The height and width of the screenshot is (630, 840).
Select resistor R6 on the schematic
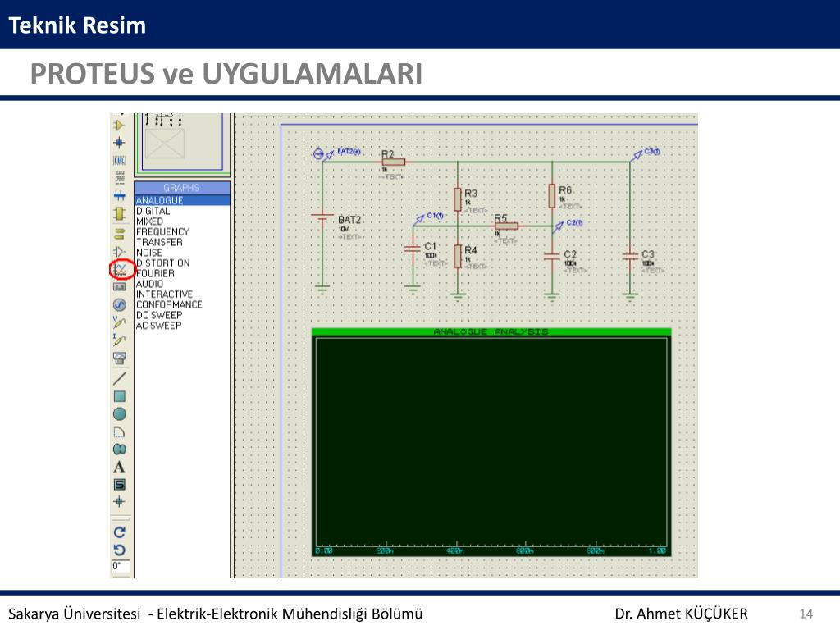pyautogui.click(x=552, y=195)
